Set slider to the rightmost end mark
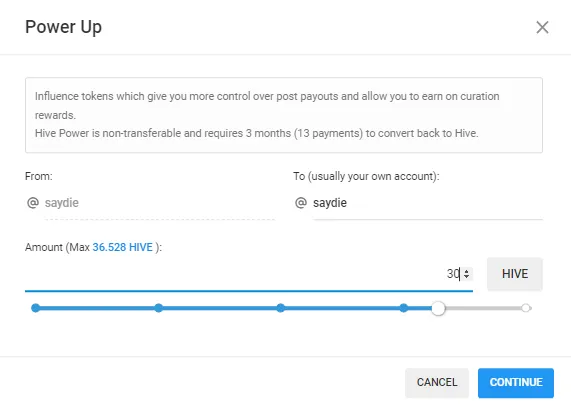Image resolution: width=571 pixels, height=409 pixels. pyautogui.click(x=525, y=308)
